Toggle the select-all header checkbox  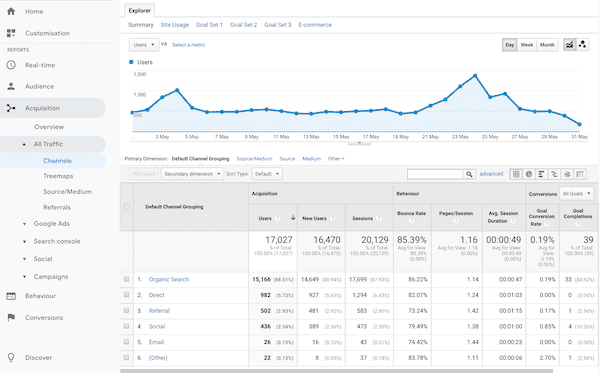pyautogui.click(x=127, y=207)
